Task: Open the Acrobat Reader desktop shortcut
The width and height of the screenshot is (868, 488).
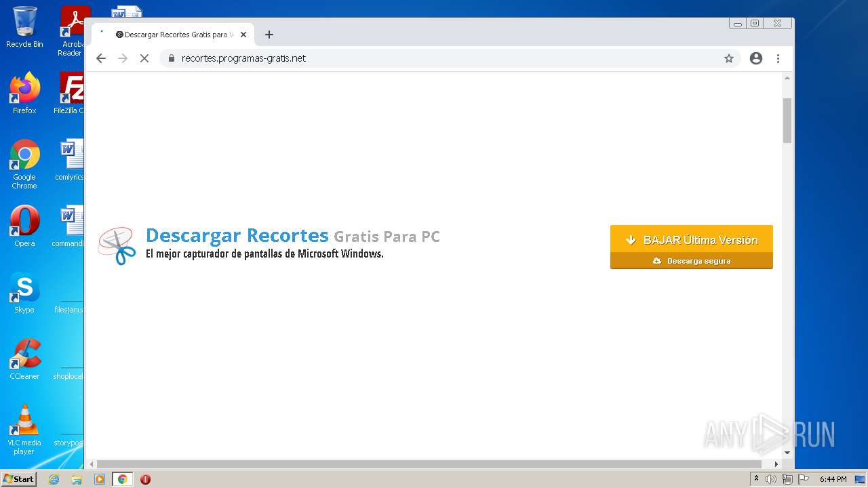Action: 73,31
